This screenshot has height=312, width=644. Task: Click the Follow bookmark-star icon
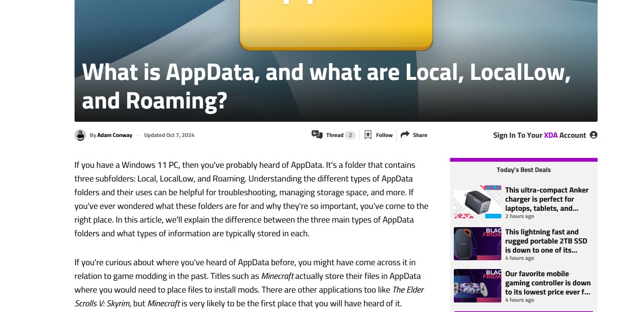coord(368,135)
